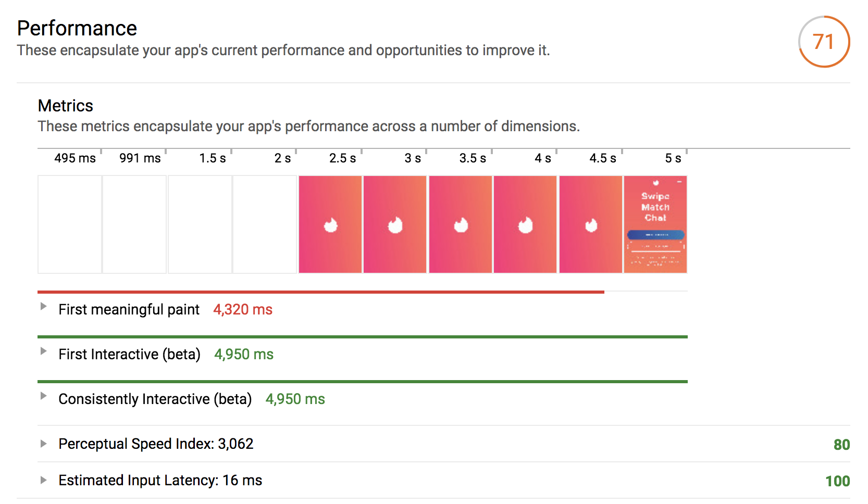Expand the Estimated Input Latency audit

pos(44,481)
